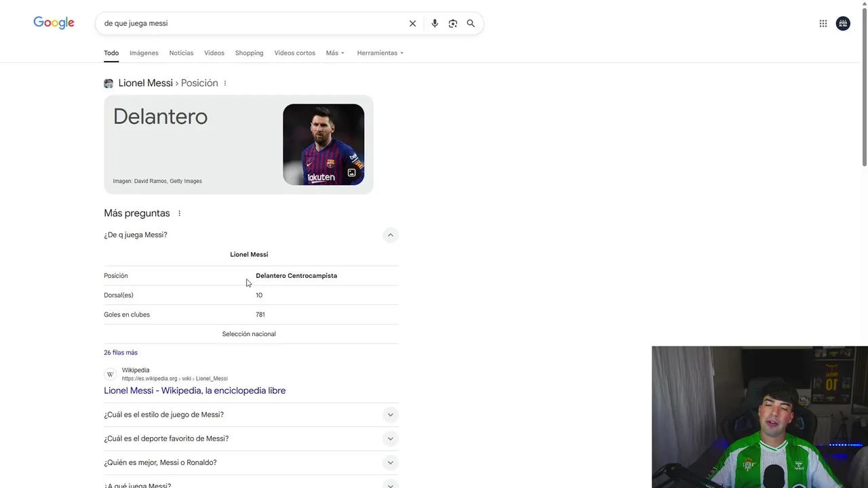Click the image icon on Messi photo
The image size is (868, 488).
point(351,173)
